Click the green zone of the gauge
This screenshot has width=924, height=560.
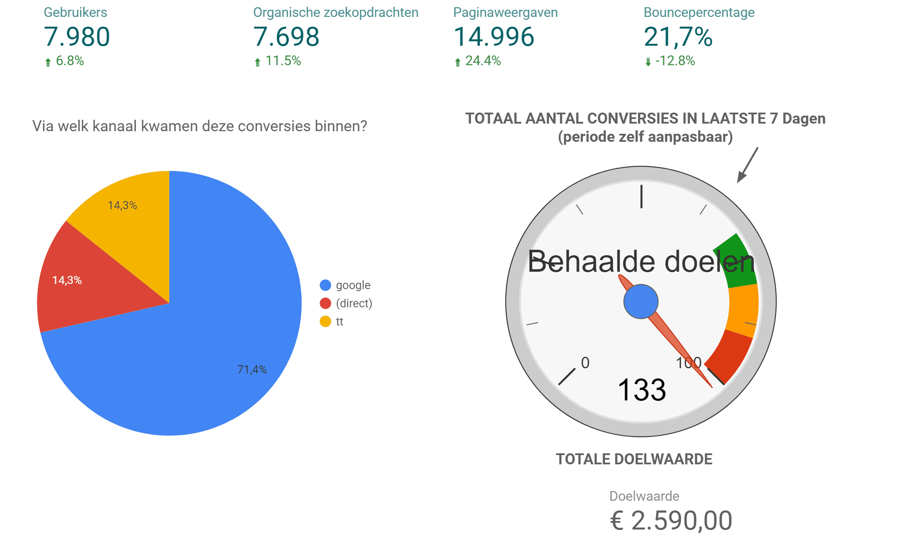(737, 262)
